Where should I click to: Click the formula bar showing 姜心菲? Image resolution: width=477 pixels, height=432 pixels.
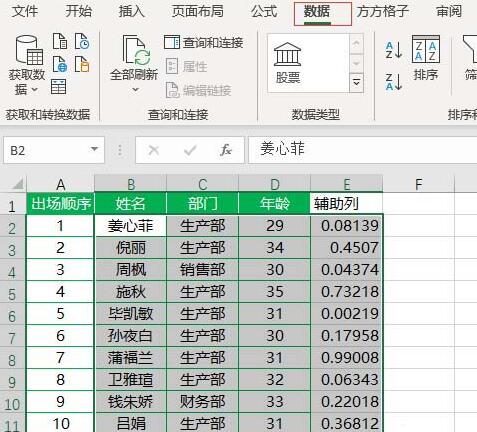[363, 150]
